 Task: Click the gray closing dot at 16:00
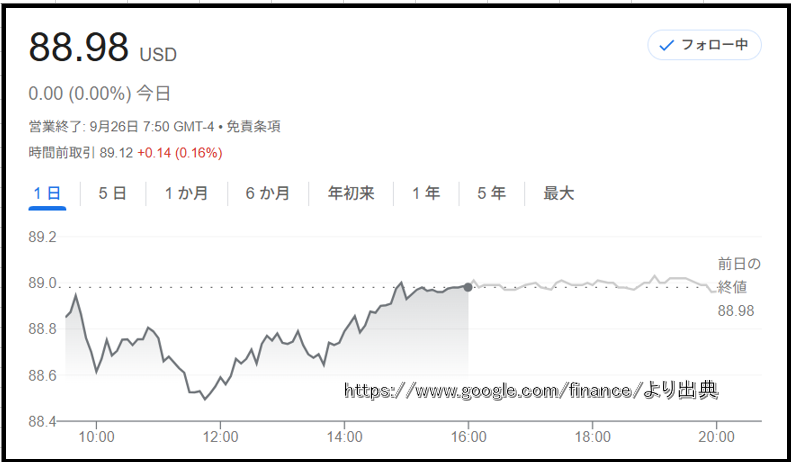[x=468, y=287]
